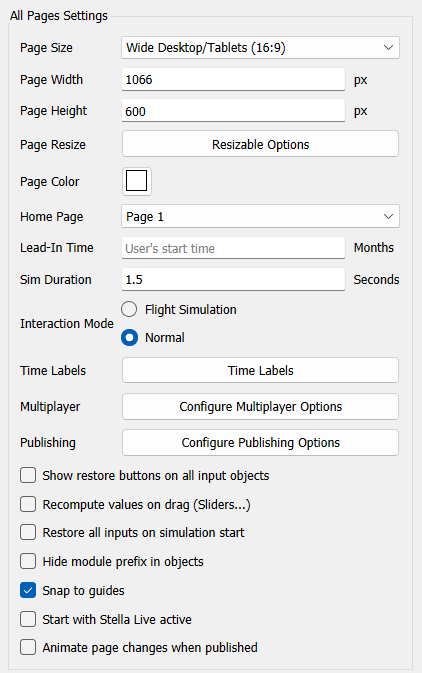Open Configure Multiplayer Options
Viewport: 422px width, 673px height.
point(260,406)
